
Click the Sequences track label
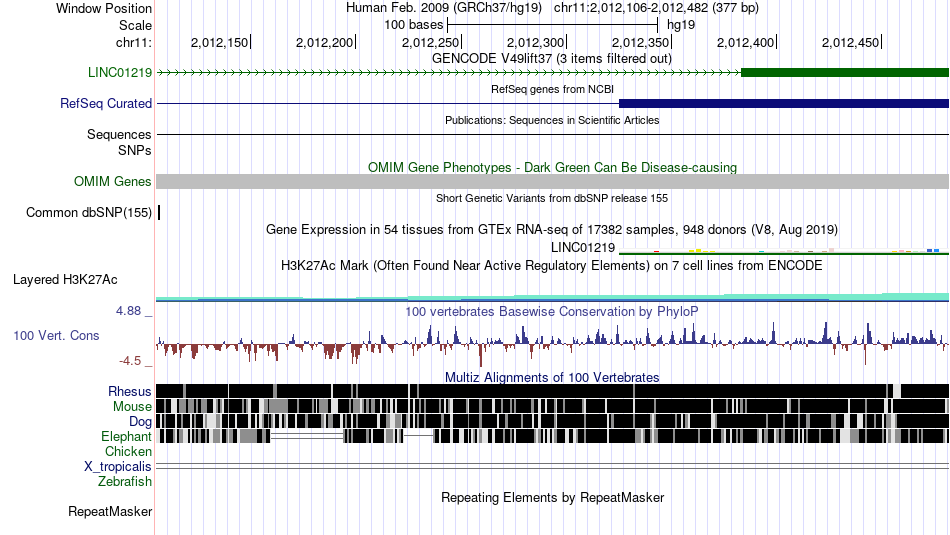coord(119,135)
